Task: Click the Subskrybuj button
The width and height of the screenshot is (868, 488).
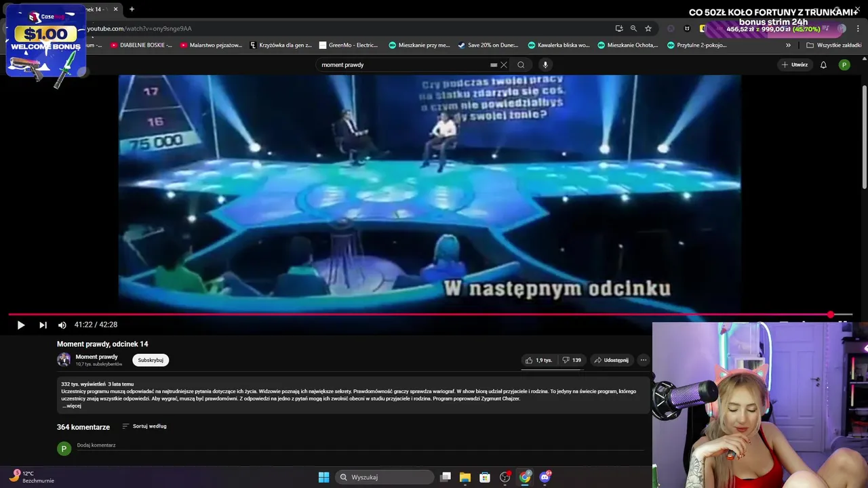Action: [151, 360]
